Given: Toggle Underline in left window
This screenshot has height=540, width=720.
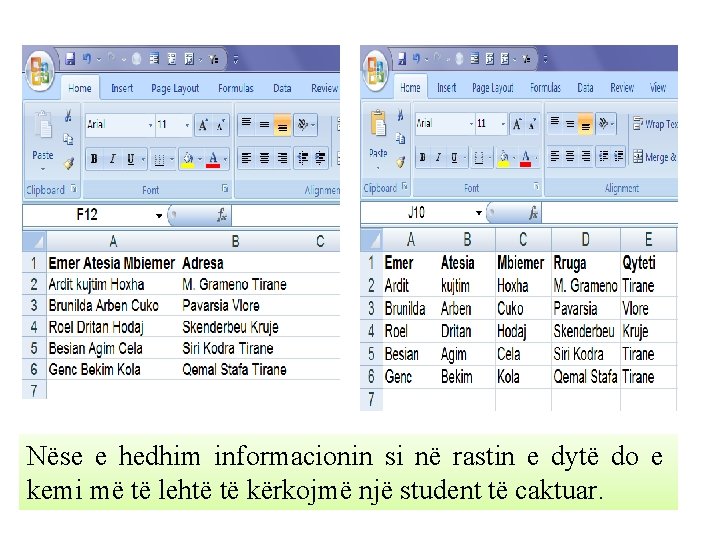Looking at the screenshot, I should (131, 159).
